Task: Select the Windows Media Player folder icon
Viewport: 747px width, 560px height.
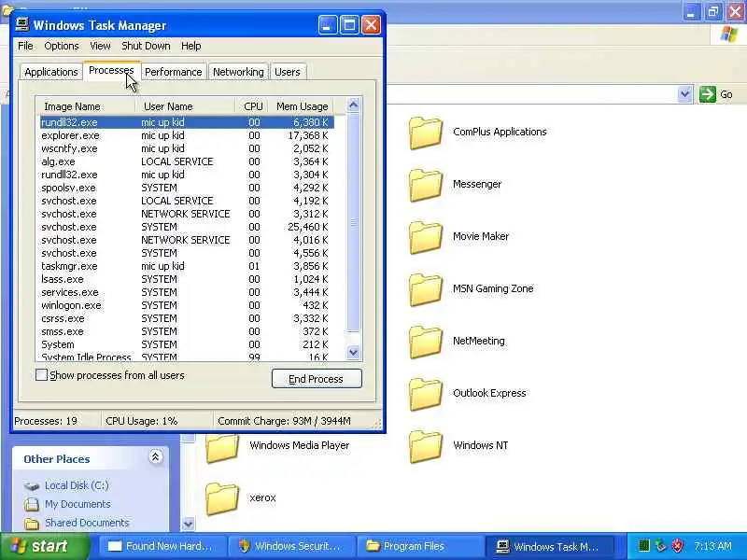Action: pyautogui.click(x=222, y=448)
